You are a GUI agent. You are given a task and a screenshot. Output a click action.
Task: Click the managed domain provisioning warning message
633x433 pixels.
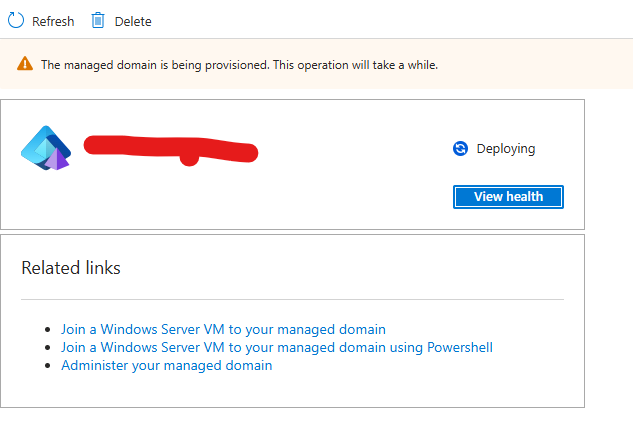tap(239, 65)
